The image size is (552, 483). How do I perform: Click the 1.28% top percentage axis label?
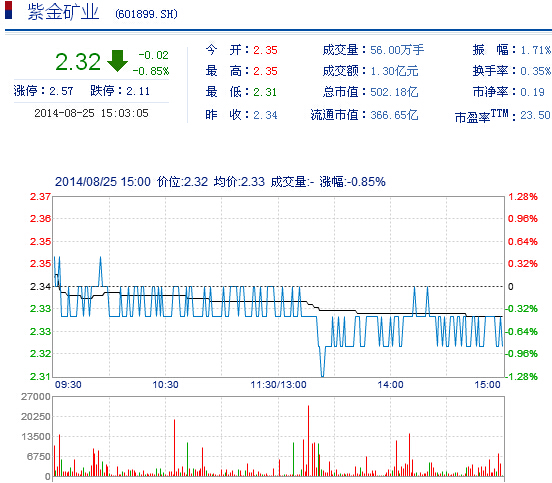523,197
